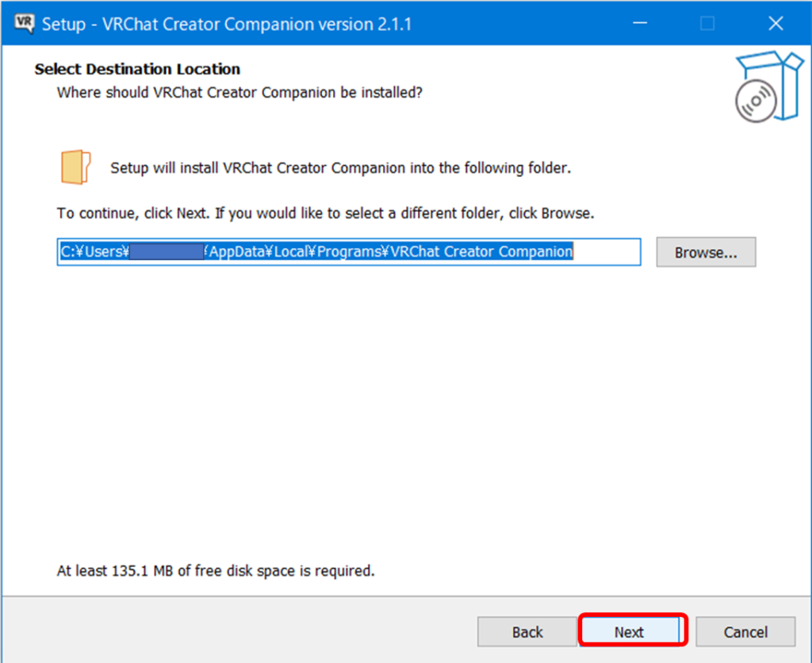Click the 135.1 MB free disk space notice
Image resolution: width=812 pixels, height=663 pixels.
point(215,570)
